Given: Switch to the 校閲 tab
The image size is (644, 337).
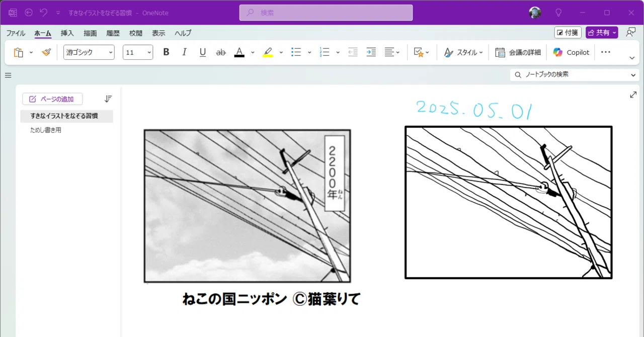Looking at the screenshot, I should click(136, 33).
